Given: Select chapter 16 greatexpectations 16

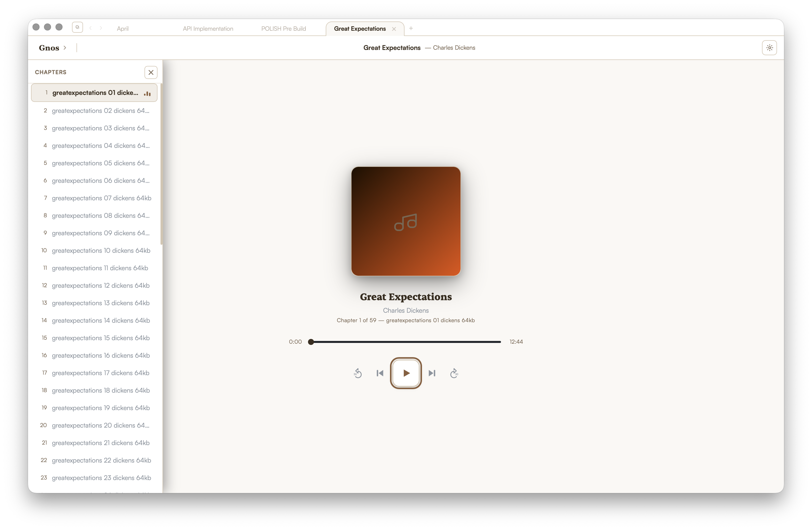Looking at the screenshot, I should (x=94, y=355).
